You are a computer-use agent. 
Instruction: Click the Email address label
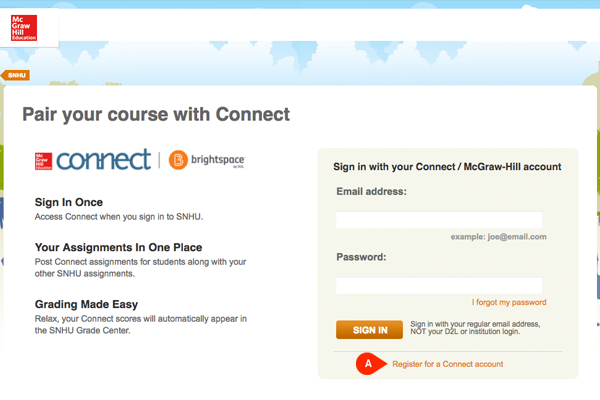click(372, 191)
